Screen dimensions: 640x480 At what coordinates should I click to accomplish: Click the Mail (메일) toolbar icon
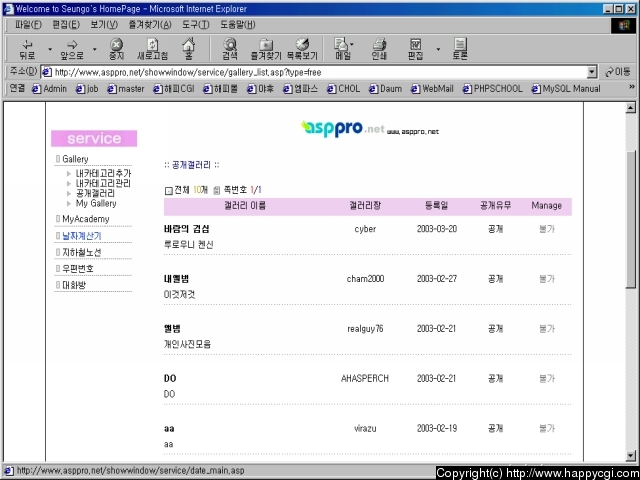tap(343, 49)
